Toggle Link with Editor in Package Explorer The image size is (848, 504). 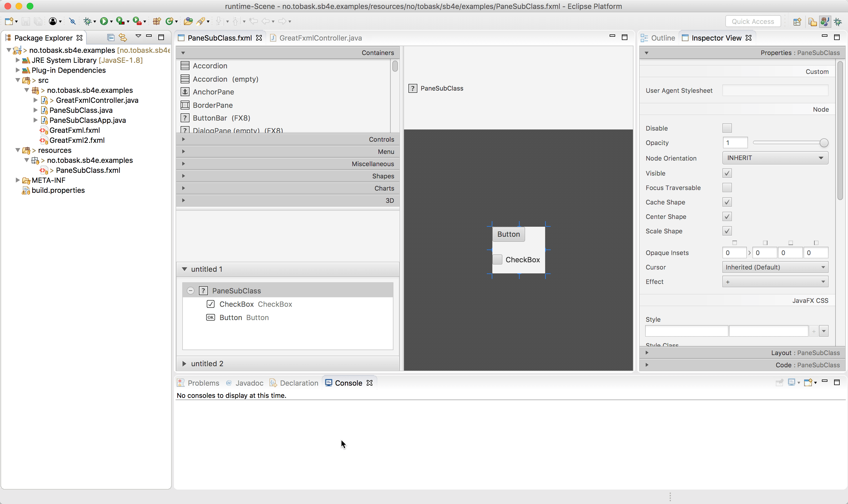pyautogui.click(x=123, y=37)
